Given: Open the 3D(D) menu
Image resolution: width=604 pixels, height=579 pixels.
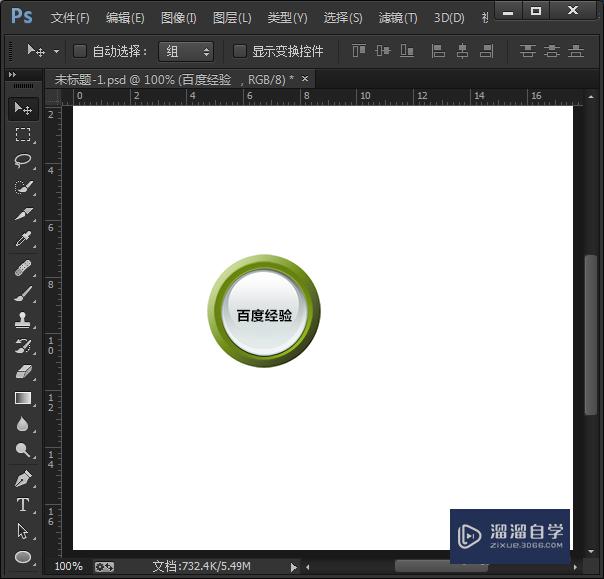Looking at the screenshot, I should [449, 18].
